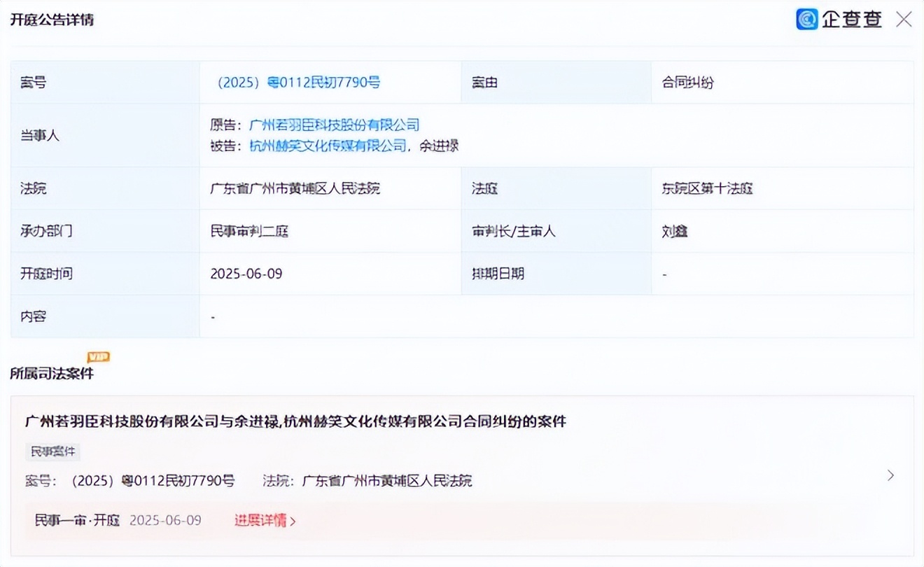Viewport: 924px width, 567px height.
Task: Open the judicial case title in the card
Action: click(x=295, y=421)
